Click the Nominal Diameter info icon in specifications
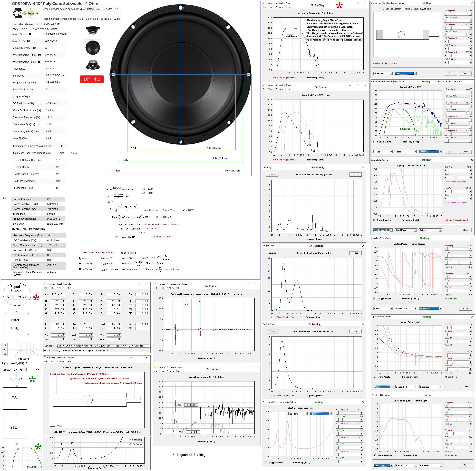Viewport: 476px width, 471px height. (34, 48)
